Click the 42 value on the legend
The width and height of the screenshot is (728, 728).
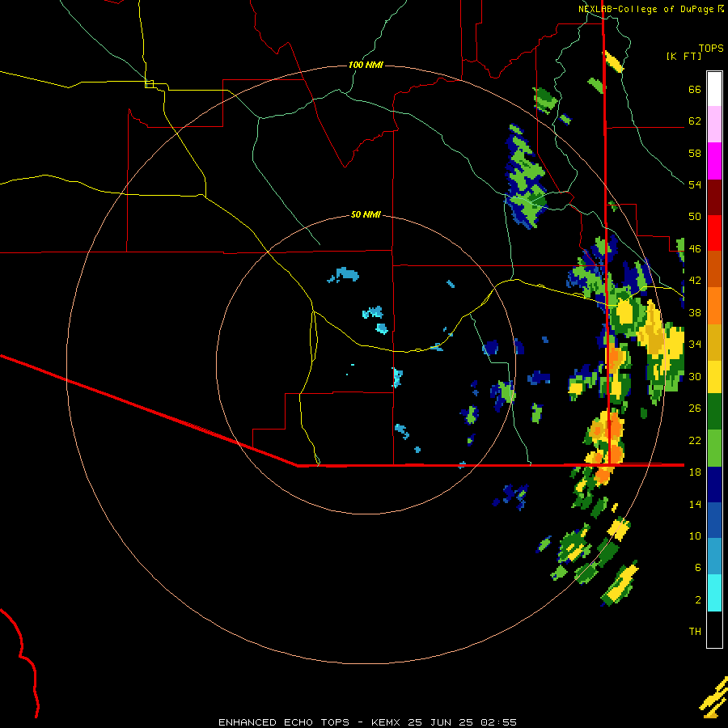(x=695, y=281)
